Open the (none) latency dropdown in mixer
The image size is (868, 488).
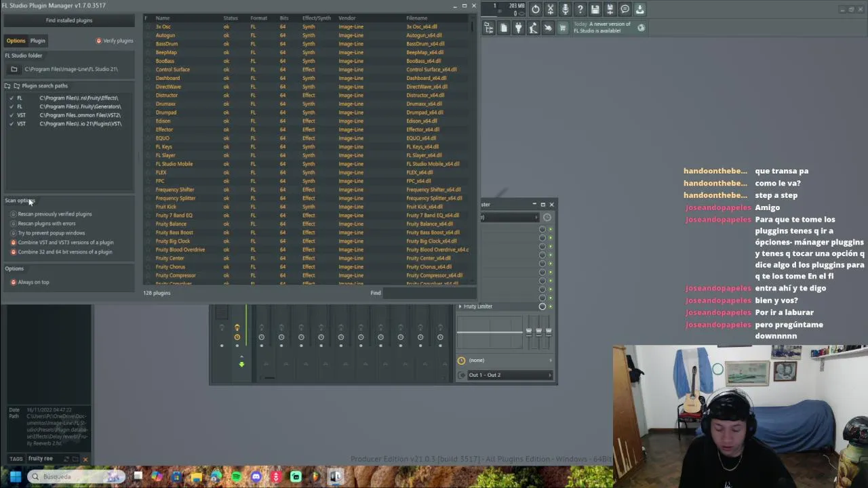510,361
